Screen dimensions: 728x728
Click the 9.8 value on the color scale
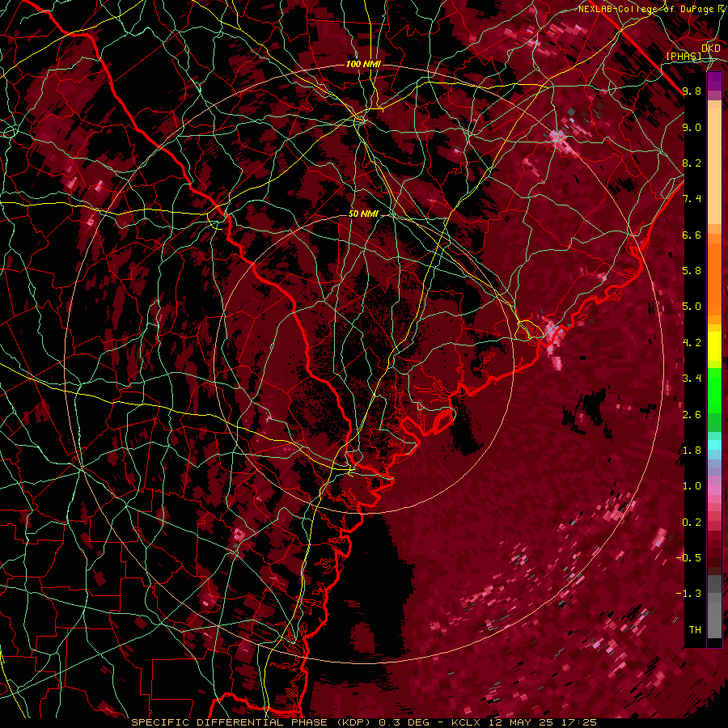tap(692, 91)
